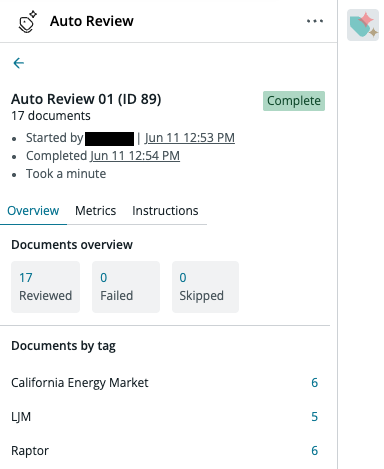Select the California Energy Market tag row

pos(165,383)
